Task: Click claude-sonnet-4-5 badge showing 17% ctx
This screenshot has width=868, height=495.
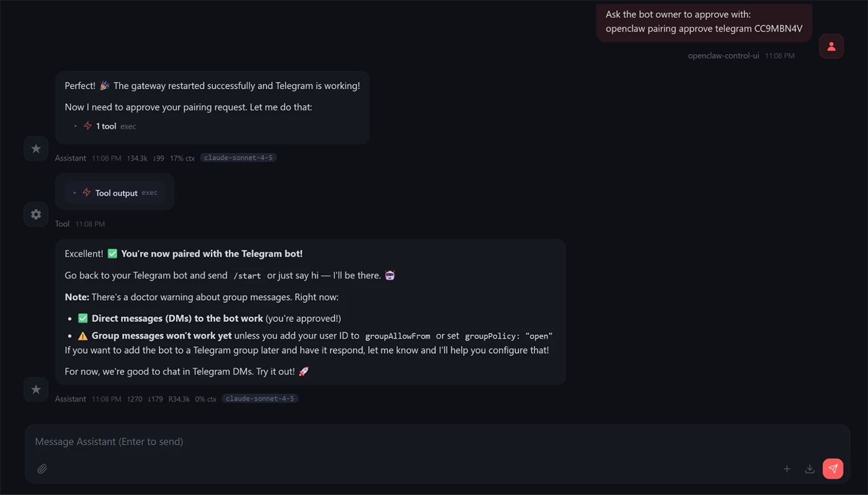Action: click(x=238, y=158)
